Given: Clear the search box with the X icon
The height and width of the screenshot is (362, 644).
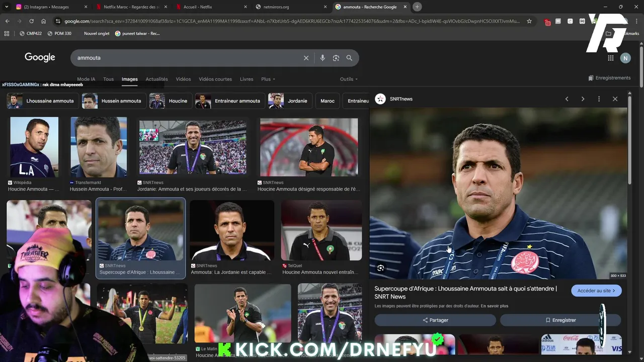Looking at the screenshot, I should [306, 58].
